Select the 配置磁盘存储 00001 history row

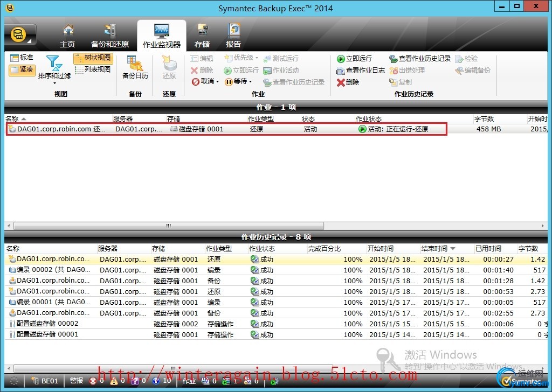click(x=277, y=335)
